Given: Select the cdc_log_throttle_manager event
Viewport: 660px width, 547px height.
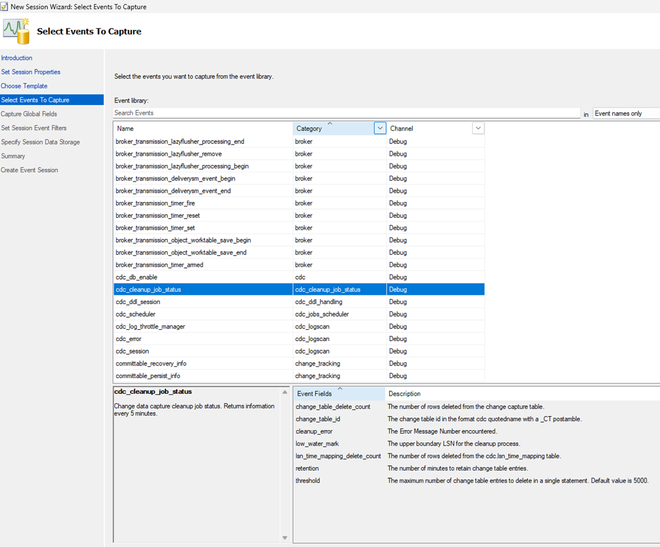Looking at the screenshot, I should 150,327.
